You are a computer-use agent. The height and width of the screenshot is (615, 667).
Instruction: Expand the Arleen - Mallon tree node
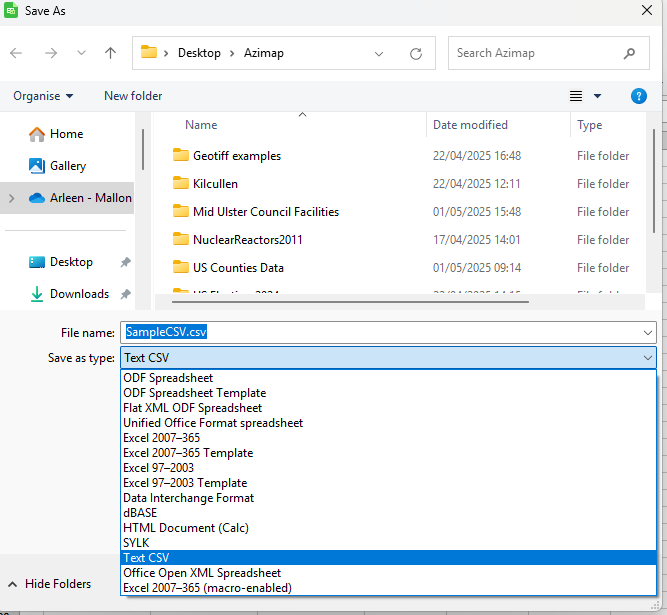click(12, 198)
